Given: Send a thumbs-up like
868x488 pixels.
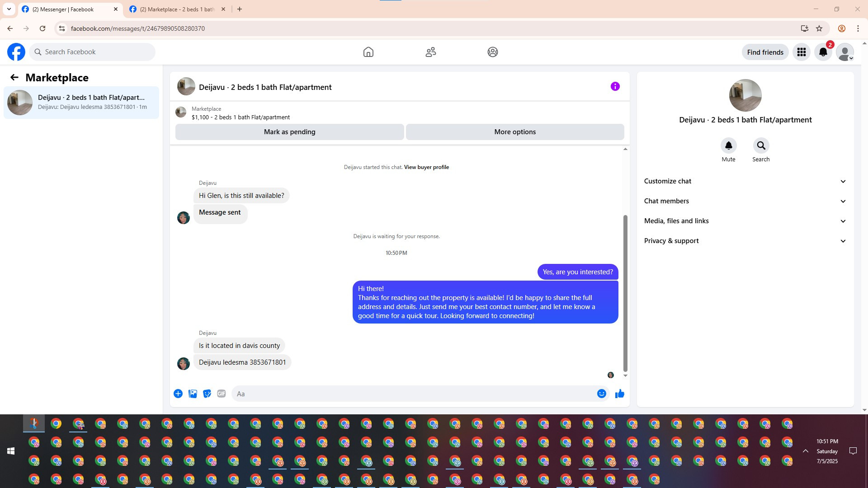Looking at the screenshot, I should [619, 394].
